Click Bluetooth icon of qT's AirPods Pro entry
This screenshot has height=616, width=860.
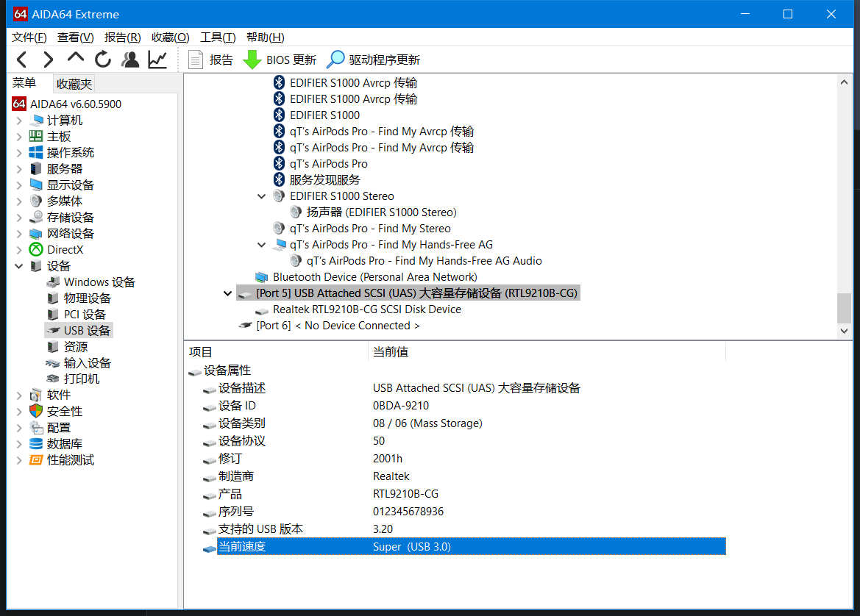[279, 163]
